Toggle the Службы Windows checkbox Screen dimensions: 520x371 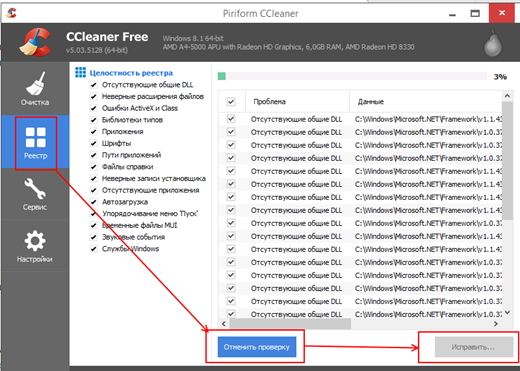pos(94,249)
